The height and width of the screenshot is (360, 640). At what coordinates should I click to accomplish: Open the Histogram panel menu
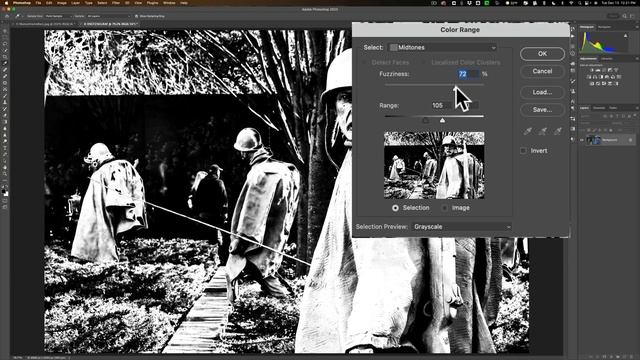click(636, 27)
